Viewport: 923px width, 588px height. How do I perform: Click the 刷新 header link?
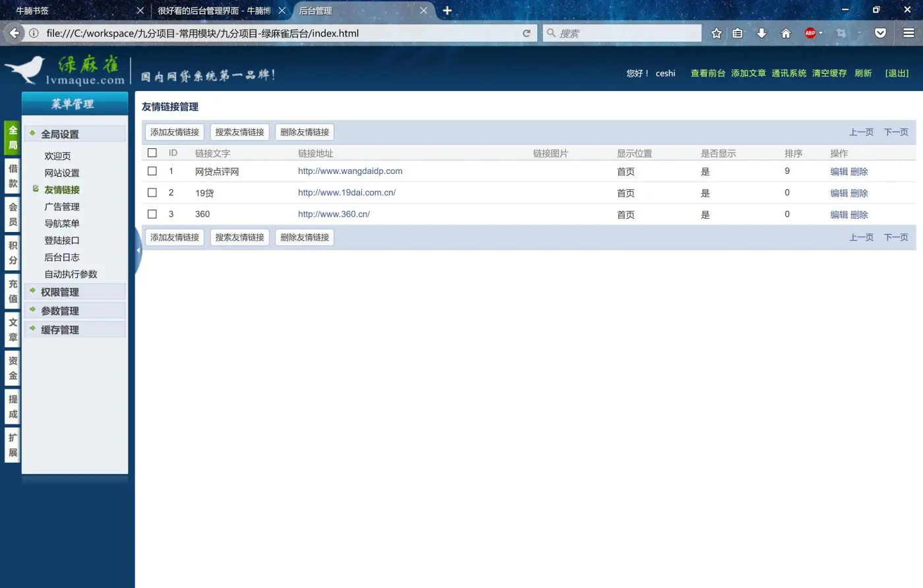(863, 73)
